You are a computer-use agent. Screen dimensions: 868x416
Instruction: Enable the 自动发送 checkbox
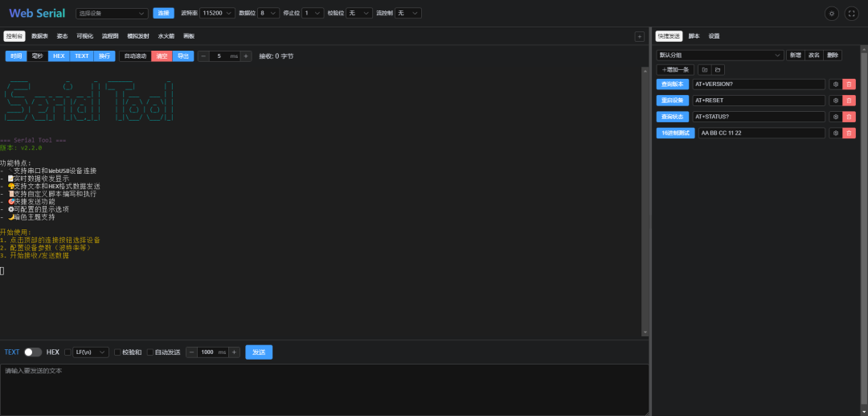tap(150, 352)
